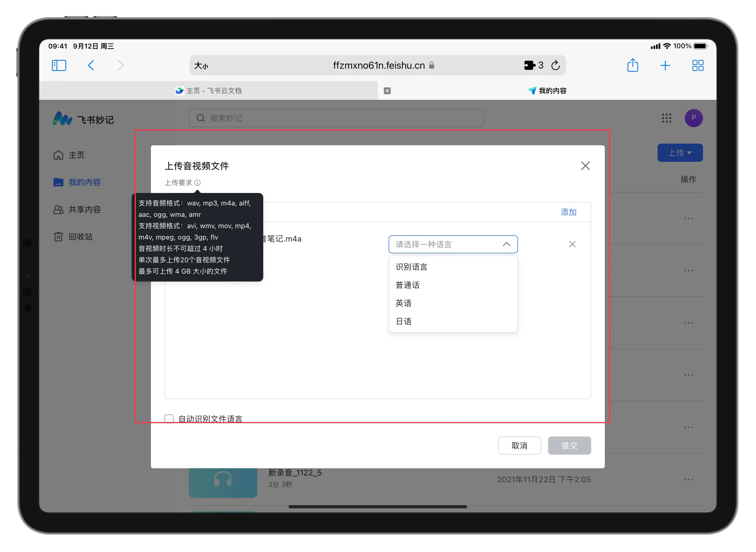The image size is (756, 552).
Task: Click the 飞书妙记 logo
Action: coord(83,119)
